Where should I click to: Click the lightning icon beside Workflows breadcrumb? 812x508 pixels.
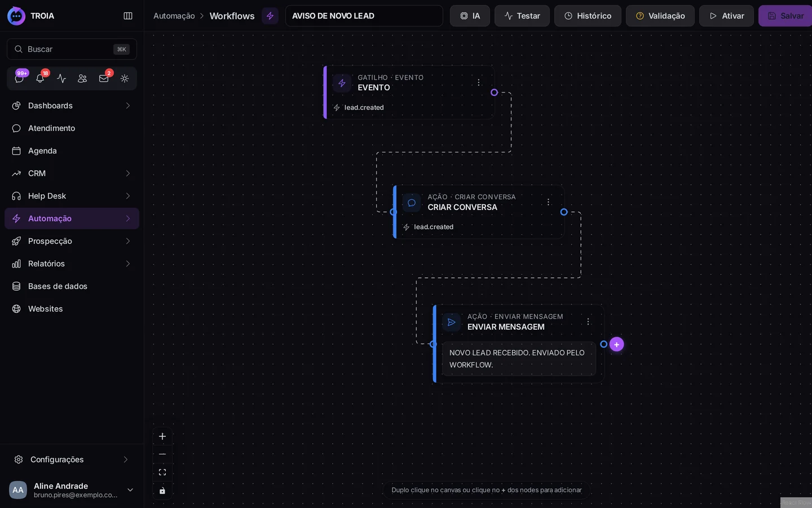point(270,16)
